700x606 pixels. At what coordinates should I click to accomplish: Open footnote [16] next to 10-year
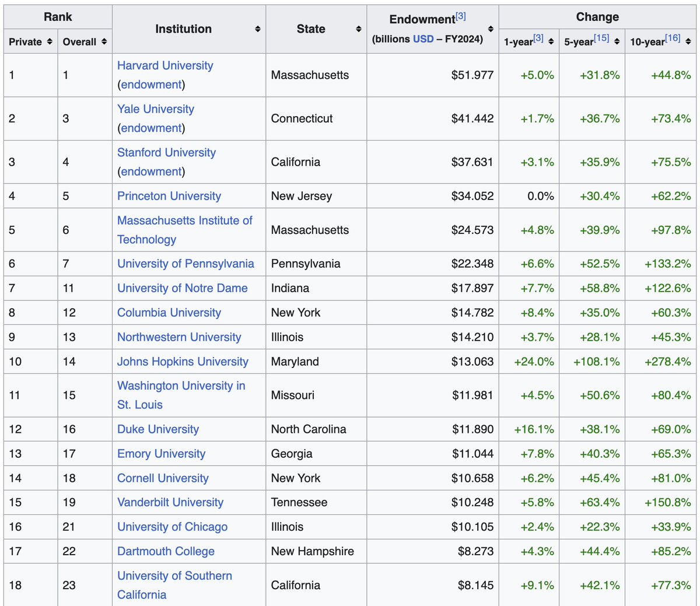(673, 38)
